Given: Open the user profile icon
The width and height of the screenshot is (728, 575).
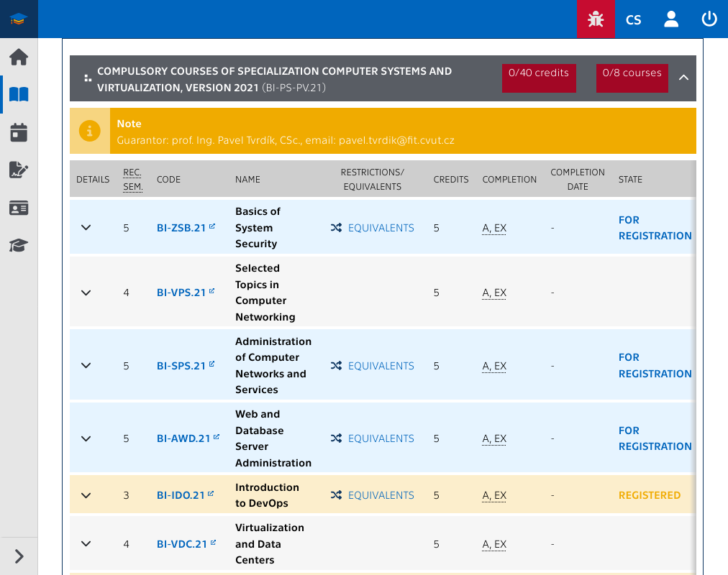Looking at the screenshot, I should [x=671, y=19].
